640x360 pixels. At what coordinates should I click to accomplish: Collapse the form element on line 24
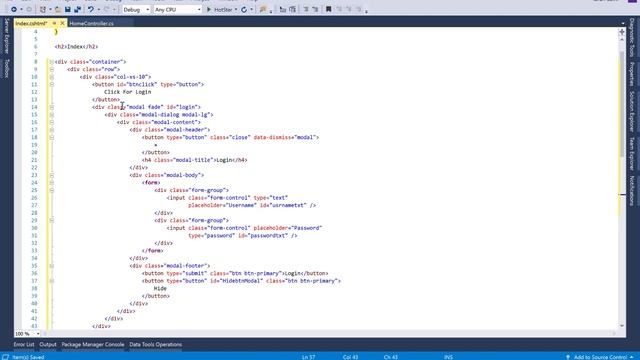point(52,183)
